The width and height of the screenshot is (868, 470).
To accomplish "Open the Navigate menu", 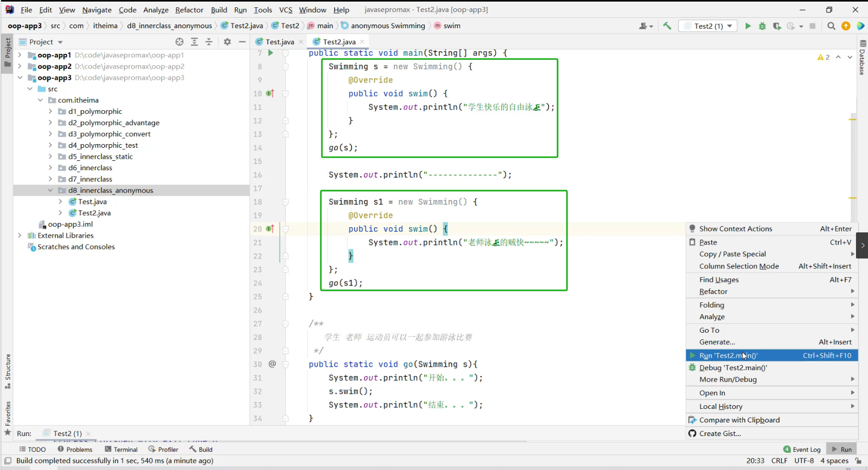I will [97, 10].
